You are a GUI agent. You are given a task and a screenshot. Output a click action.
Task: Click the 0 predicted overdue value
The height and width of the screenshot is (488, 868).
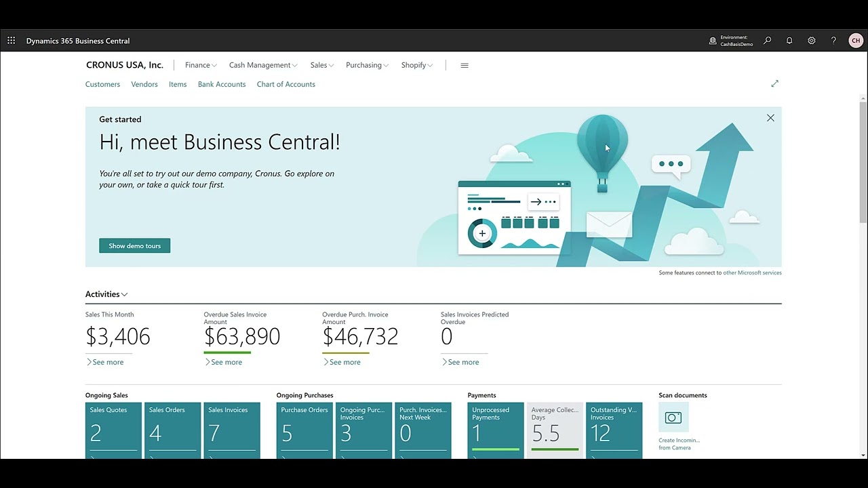pos(446,336)
